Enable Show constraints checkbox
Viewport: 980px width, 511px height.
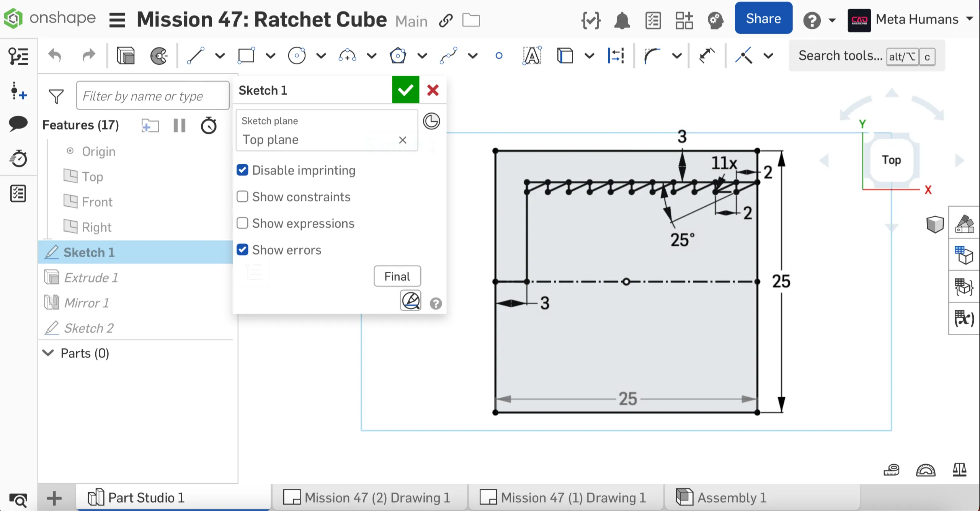tap(242, 197)
